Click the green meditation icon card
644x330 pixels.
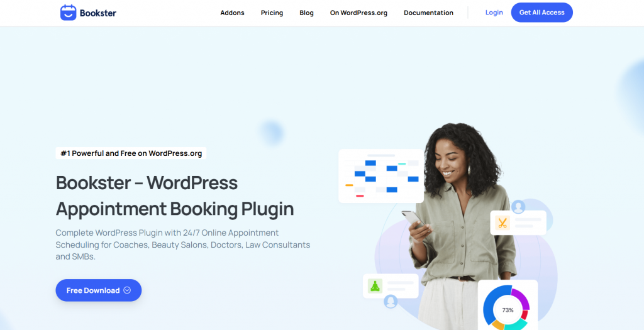tap(375, 286)
